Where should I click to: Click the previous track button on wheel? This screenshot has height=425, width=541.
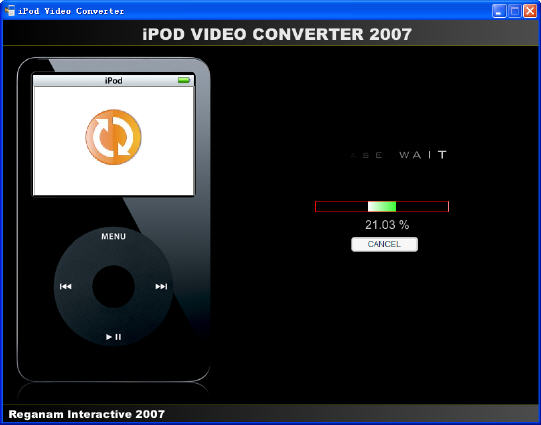click(66, 286)
